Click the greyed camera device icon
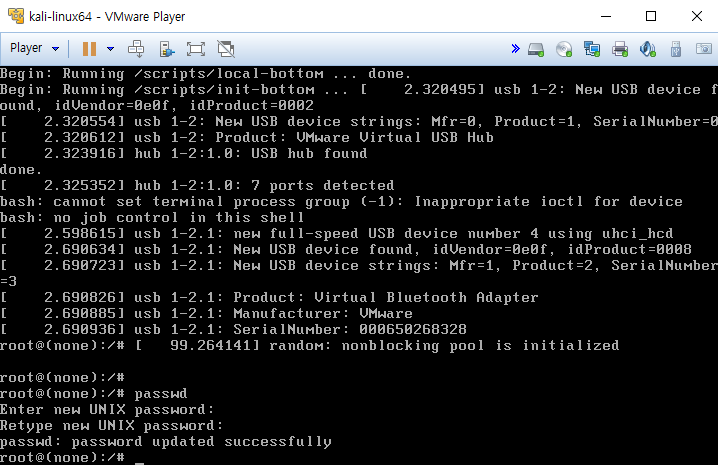The height and width of the screenshot is (465, 718). point(704,48)
